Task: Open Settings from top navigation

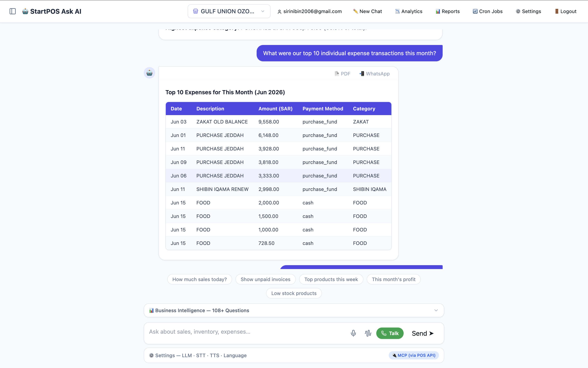Action: (528, 11)
